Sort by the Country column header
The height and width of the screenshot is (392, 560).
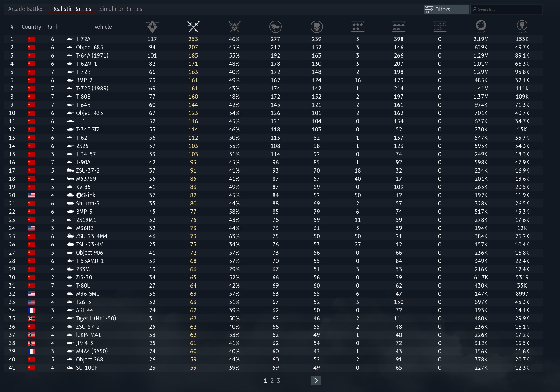pyautogui.click(x=31, y=27)
